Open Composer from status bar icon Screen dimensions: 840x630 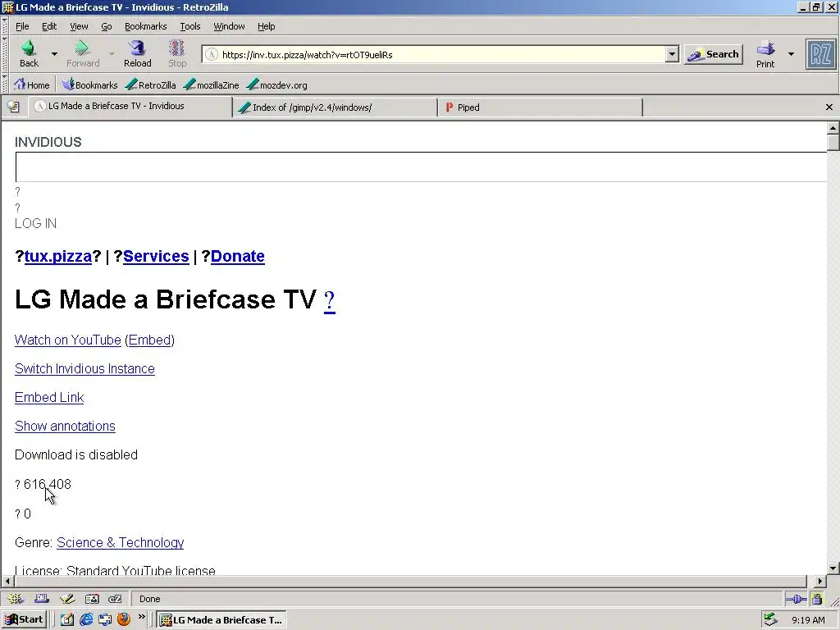point(67,599)
